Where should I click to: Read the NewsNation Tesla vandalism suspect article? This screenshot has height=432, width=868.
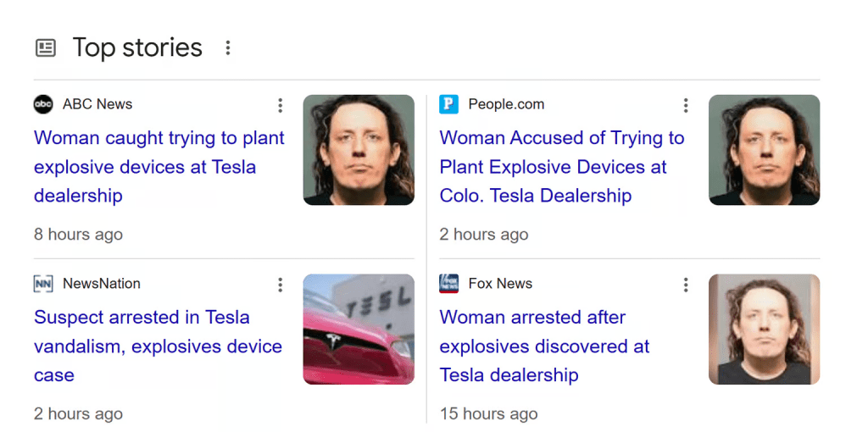[158, 346]
